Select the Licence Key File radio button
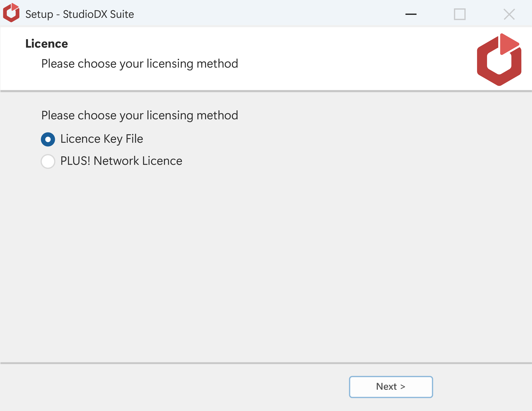This screenshot has width=532, height=411. [48, 139]
